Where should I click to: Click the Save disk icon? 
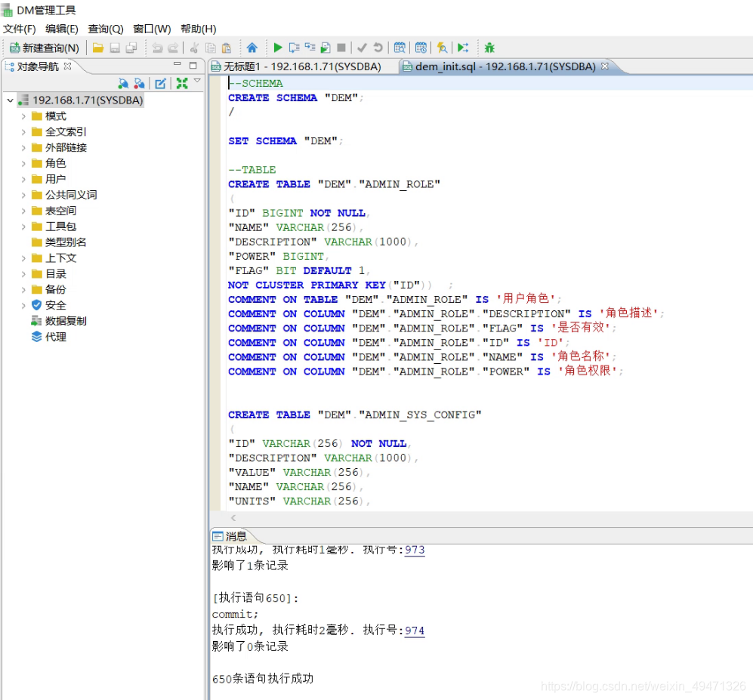coord(115,48)
